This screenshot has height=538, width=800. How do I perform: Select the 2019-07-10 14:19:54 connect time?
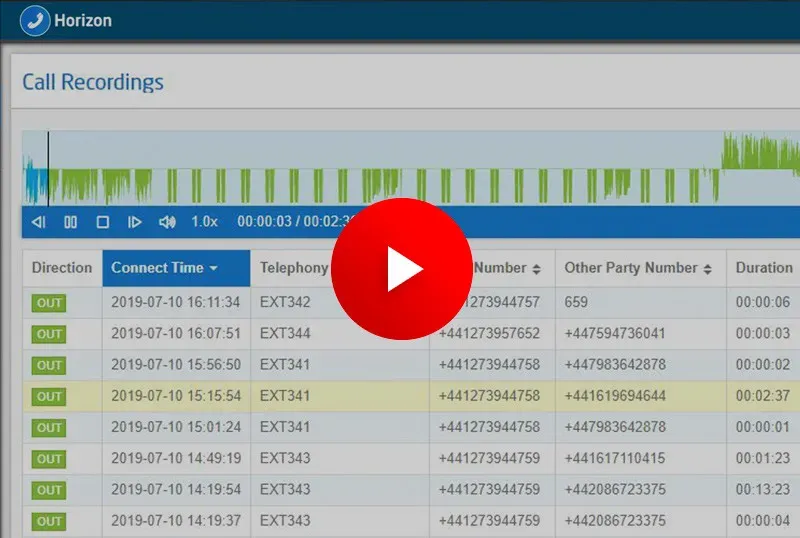(x=176, y=489)
